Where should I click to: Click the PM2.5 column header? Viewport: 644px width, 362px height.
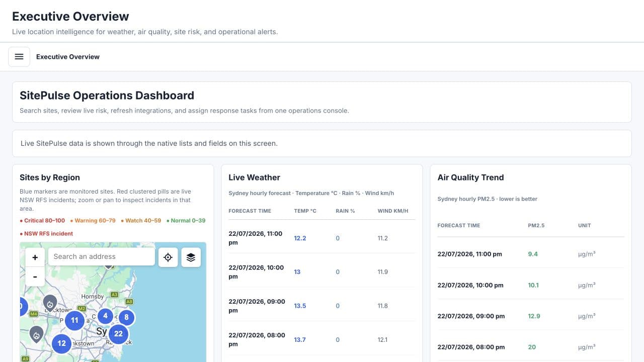pyautogui.click(x=536, y=225)
